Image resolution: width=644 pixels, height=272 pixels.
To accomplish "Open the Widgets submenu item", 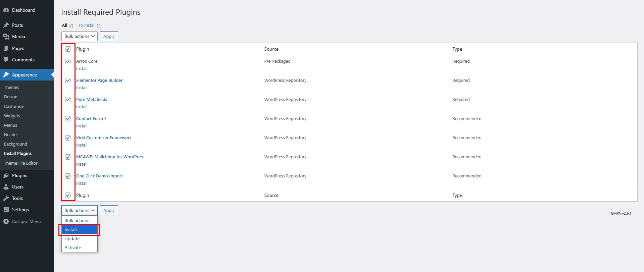I will (x=12, y=116).
